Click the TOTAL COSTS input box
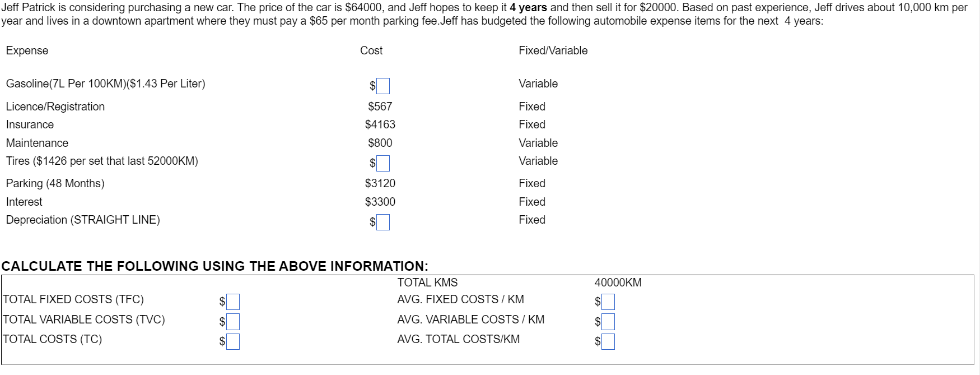Viewport: 980px width, 375px height. coord(233,341)
